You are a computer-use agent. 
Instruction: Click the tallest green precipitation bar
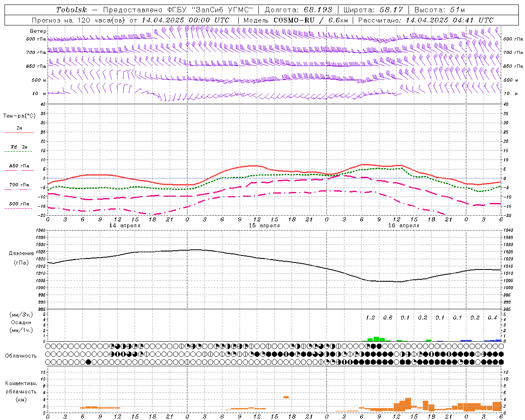[376, 339]
